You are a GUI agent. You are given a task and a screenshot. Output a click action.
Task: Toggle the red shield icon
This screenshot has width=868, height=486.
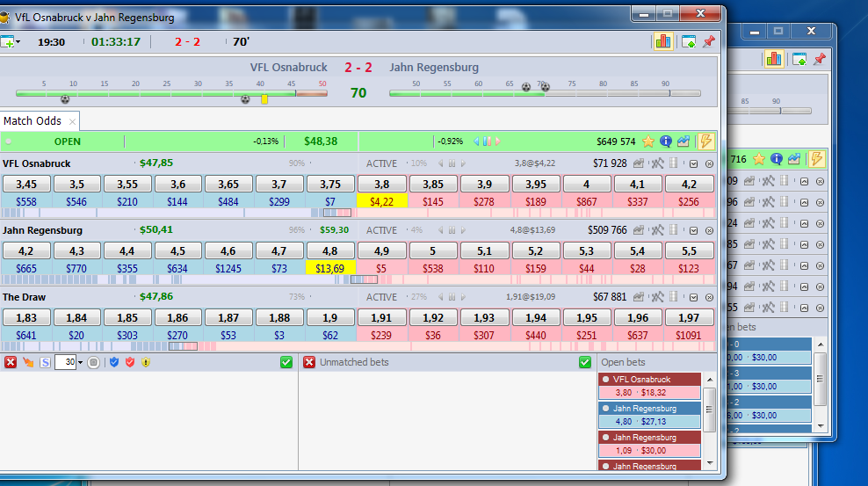[130, 362]
